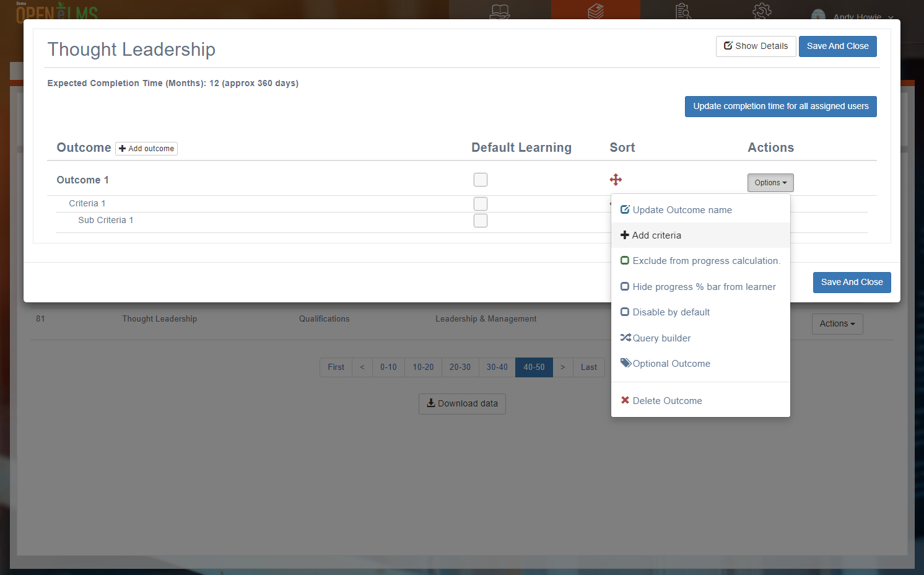924x575 pixels.
Task: Click the Show Details button
Action: [756, 46]
